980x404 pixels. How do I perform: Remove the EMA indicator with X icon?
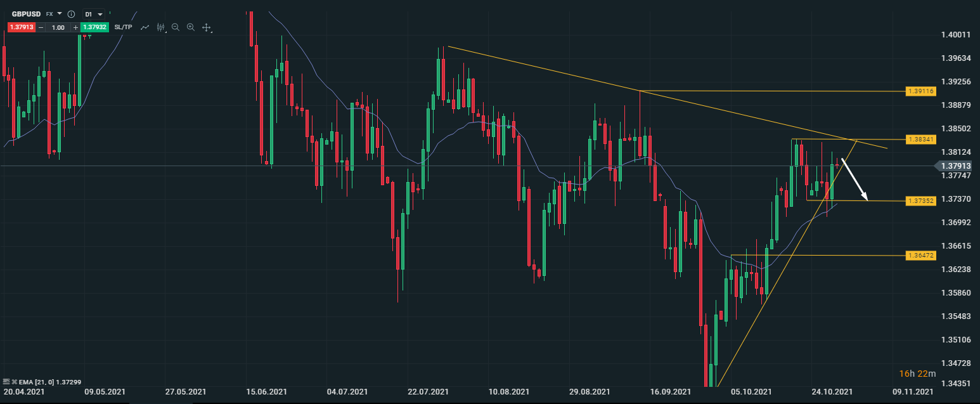pos(13,382)
